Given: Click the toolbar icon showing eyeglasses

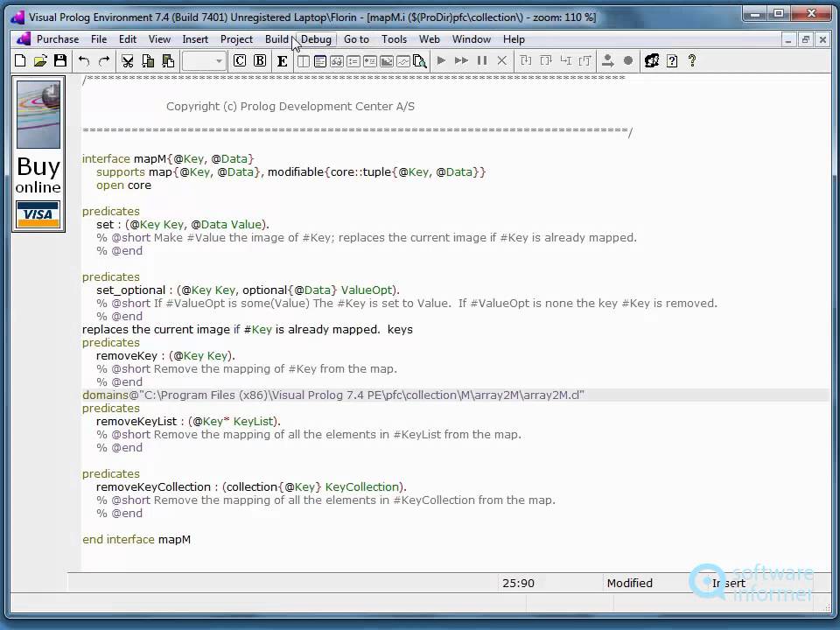Looking at the screenshot, I should pos(336,61).
